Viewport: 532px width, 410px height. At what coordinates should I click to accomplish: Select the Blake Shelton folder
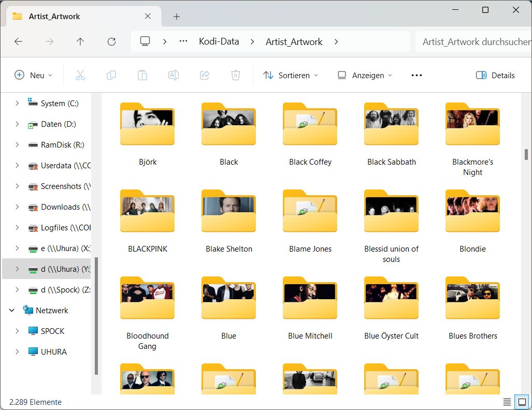(x=228, y=221)
